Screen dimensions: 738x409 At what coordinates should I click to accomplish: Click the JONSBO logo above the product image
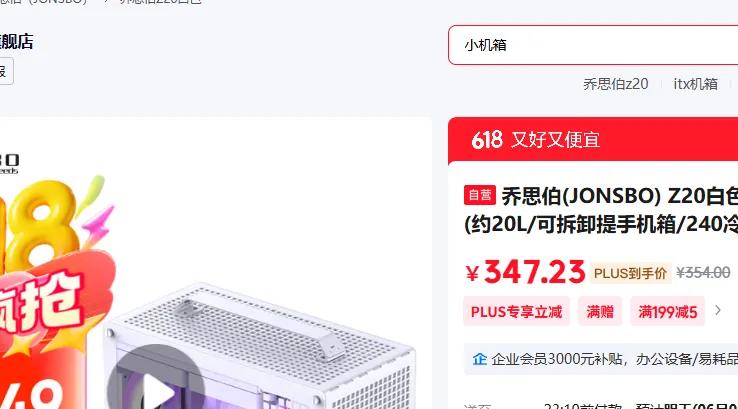pyautogui.click(x=9, y=163)
